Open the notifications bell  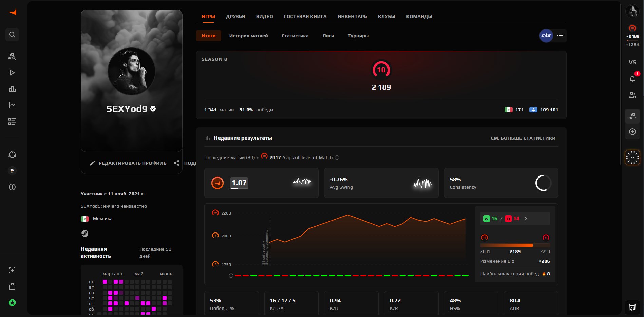click(x=632, y=79)
